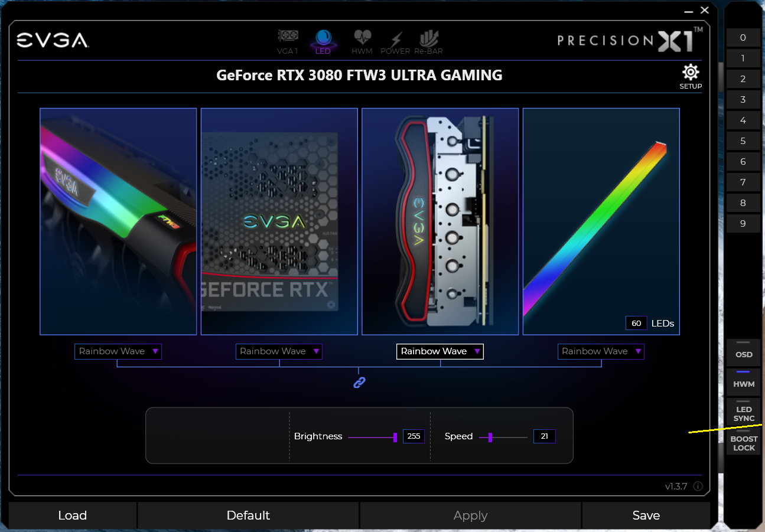Open the HWM heart monitor tab
The width and height of the screenshot is (765, 532).
[362, 41]
